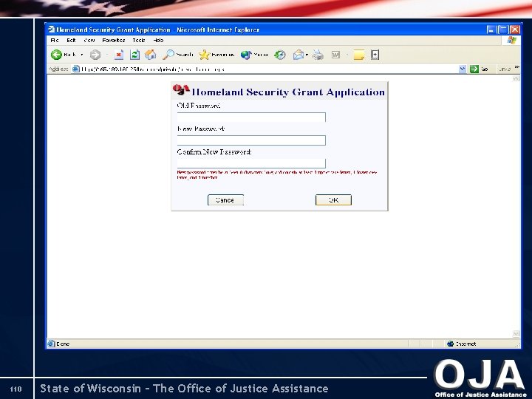Click the scrollbar up arrow
532x399 pixels.
tap(516, 78)
